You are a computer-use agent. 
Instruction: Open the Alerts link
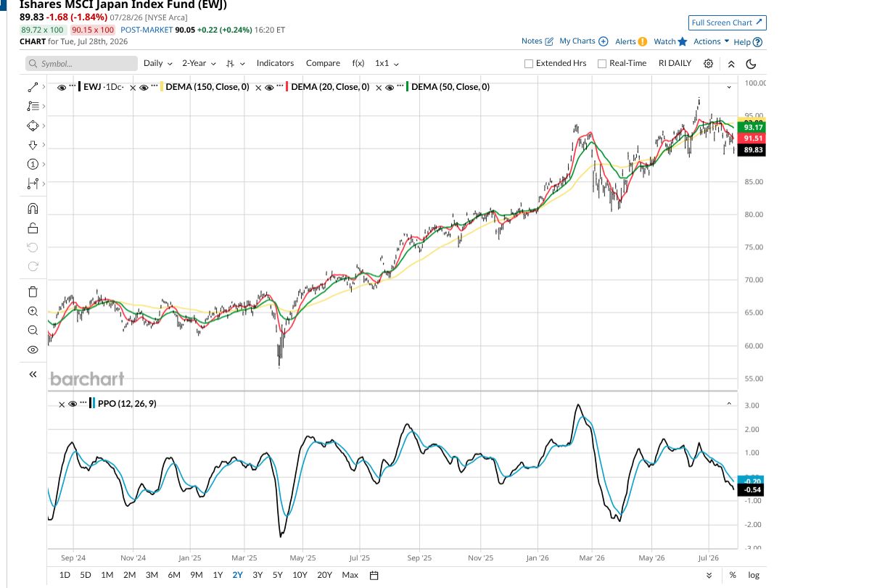pos(631,41)
